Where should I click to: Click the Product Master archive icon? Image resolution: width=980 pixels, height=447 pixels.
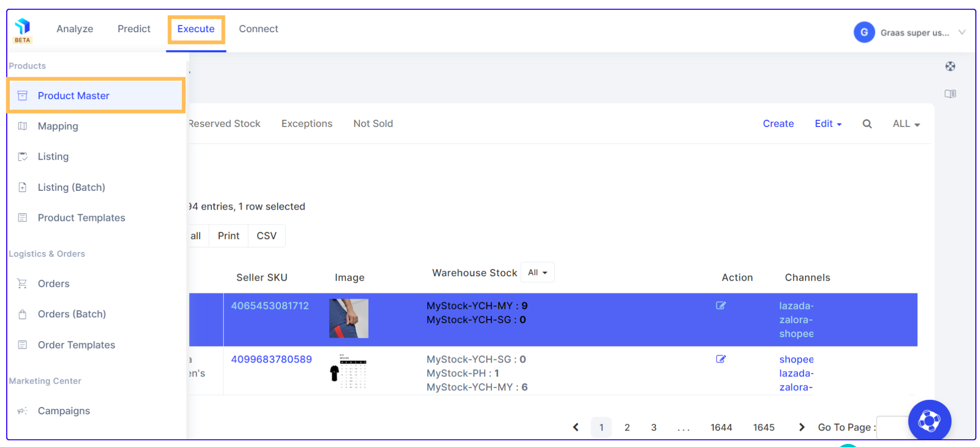22,95
